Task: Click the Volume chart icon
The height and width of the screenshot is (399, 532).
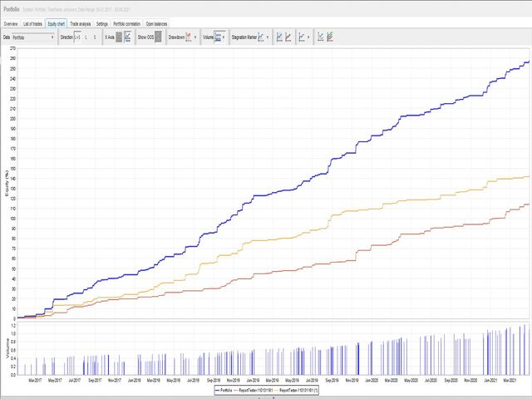Action: (218, 37)
